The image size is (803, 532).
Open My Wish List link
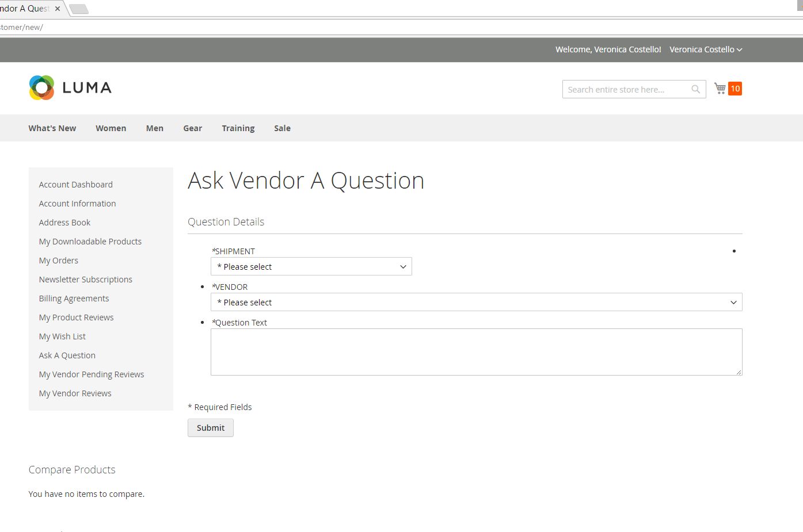63,336
